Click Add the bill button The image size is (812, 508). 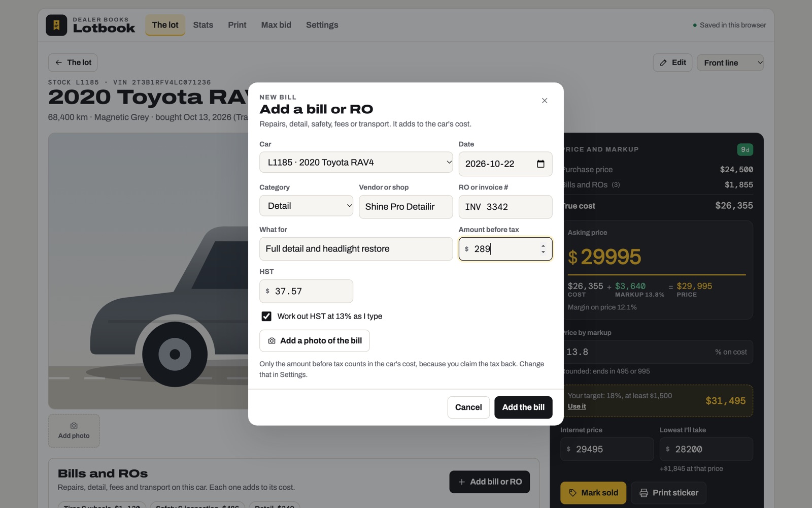point(523,407)
